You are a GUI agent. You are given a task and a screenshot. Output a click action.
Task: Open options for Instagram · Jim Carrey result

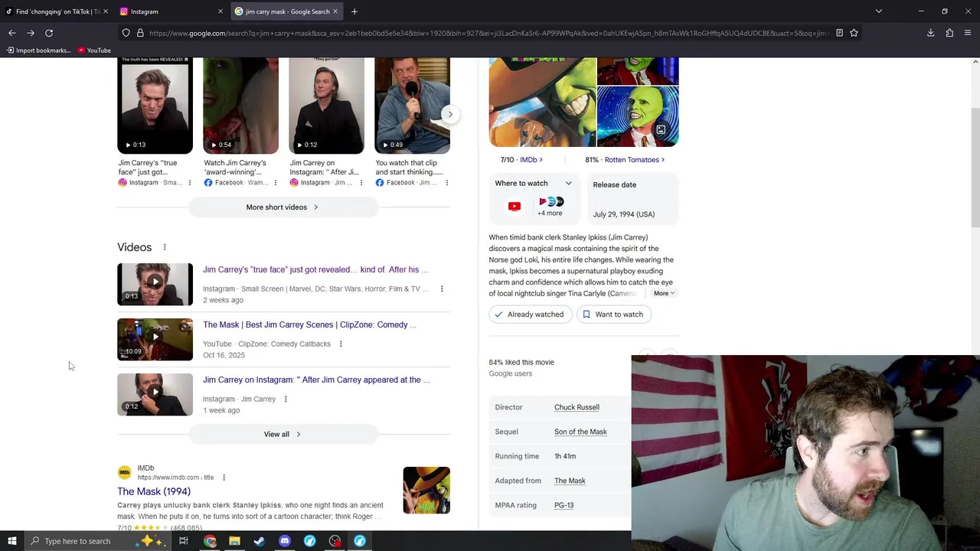[286, 399]
